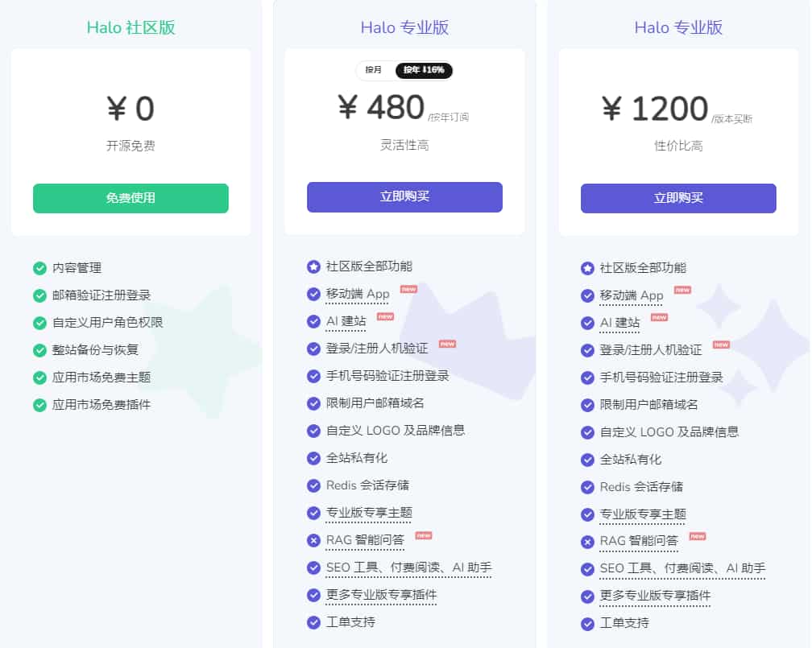Image resolution: width=812 pixels, height=648 pixels.
Task: Click the check icon beside 工单支持 in ¥1200 plan
Action: point(587,624)
